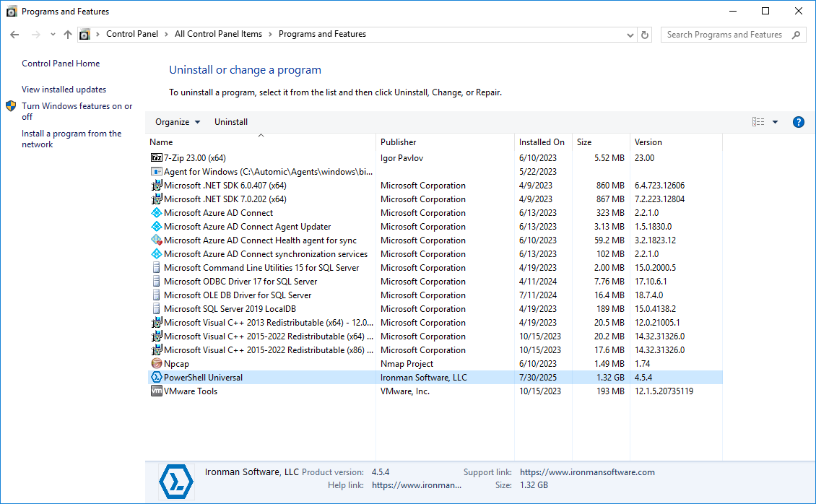Sort by the Size column header

click(601, 142)
